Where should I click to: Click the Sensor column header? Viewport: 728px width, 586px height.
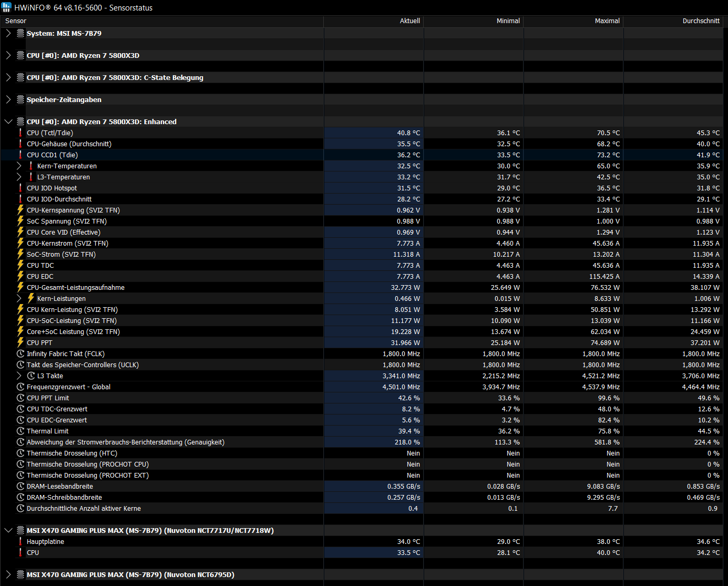[x=162, y=21]
